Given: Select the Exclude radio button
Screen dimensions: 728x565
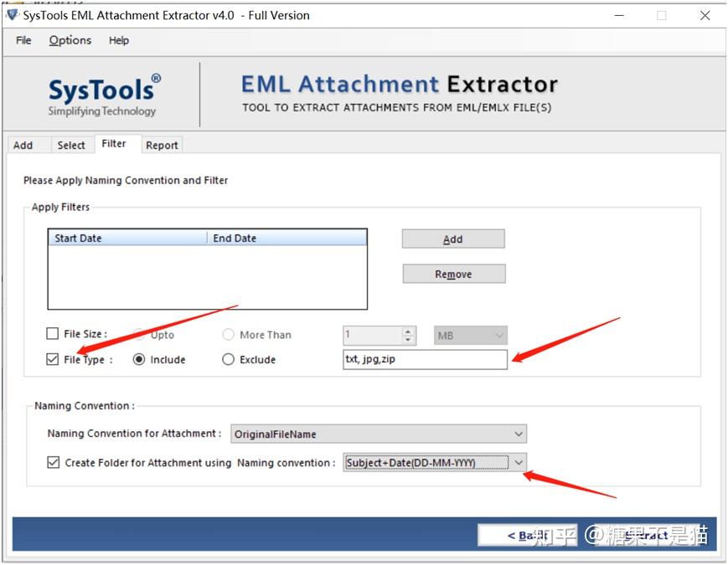Looking at the screenshot, I should pyautogui.click(x=227, y=359).
